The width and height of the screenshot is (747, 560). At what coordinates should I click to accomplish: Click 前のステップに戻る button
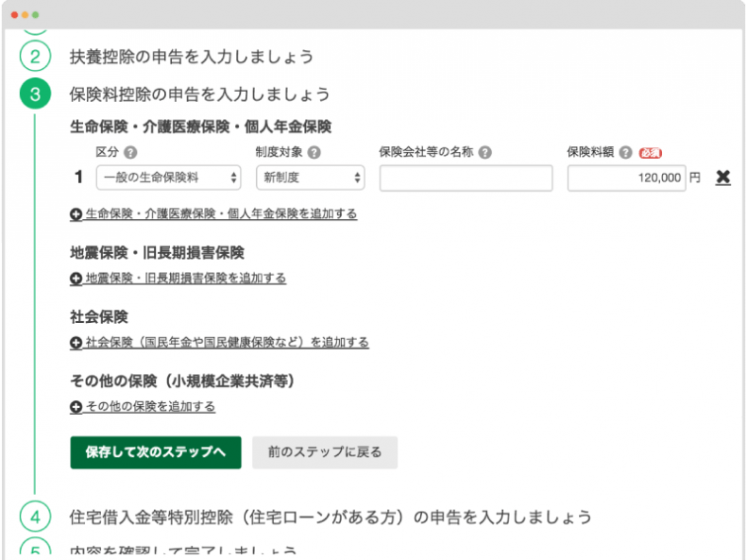pyautogui.click(x=324, y=452)
